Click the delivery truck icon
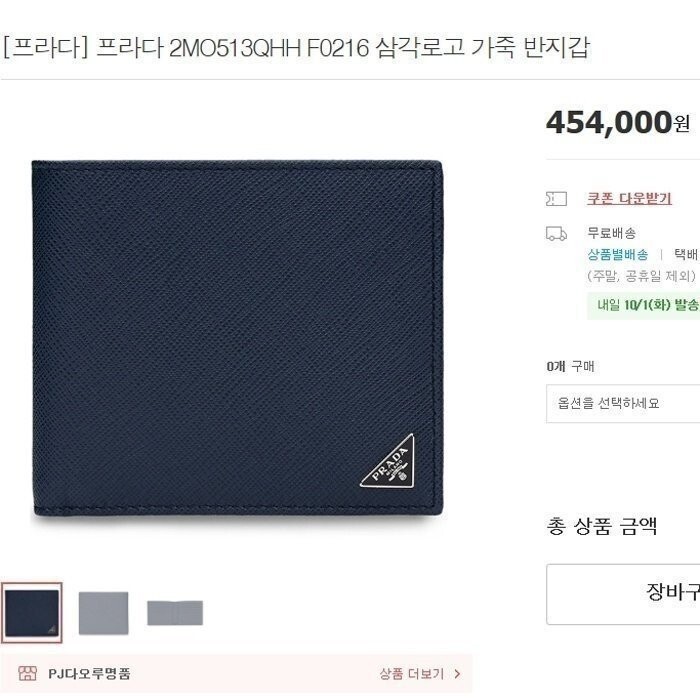Screen dimensions: 700x700 [556, 233]
